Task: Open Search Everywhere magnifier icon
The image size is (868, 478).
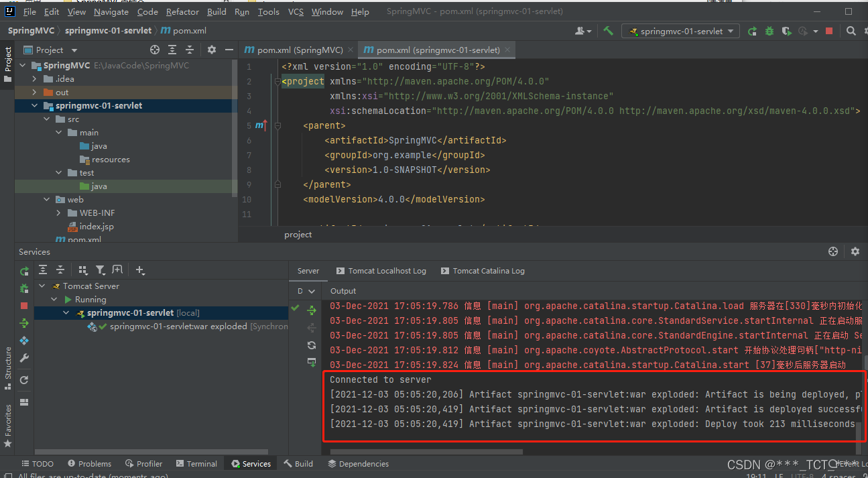Action: coord(851,31)
